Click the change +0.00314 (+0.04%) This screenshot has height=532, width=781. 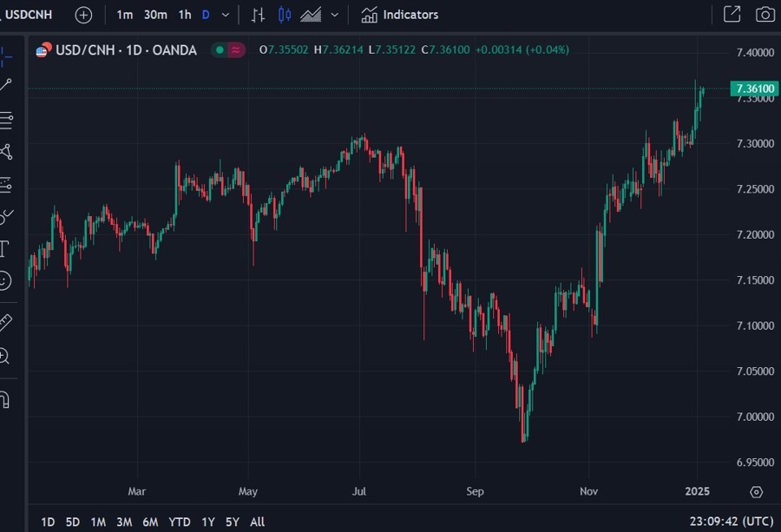(x=522, y=49)
